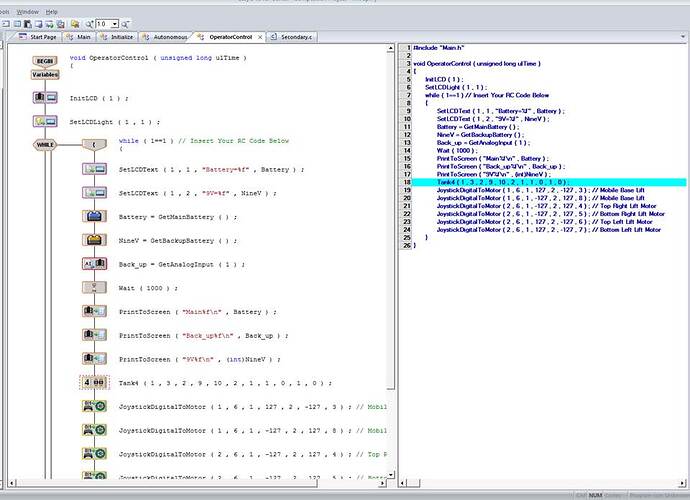The width and height of the screenshot is (690, 500).
Task: Open the Variables block in the flowchart
Action: click(45, 75)
